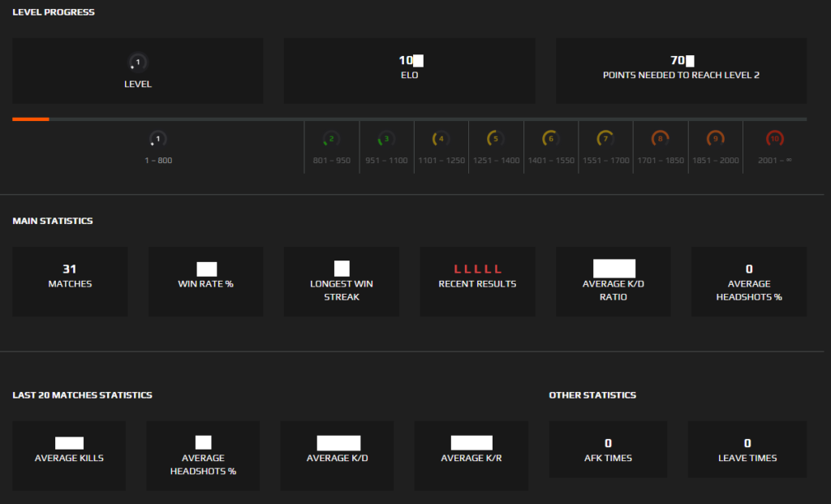Click the level 3 skill icon
This screenshot has width=831, height=504.
[x=385, y=138]
